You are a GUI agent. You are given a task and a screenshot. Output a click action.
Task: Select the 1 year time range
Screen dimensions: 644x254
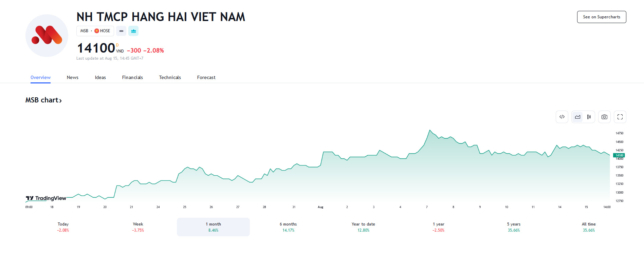click(x=438, y=227)
